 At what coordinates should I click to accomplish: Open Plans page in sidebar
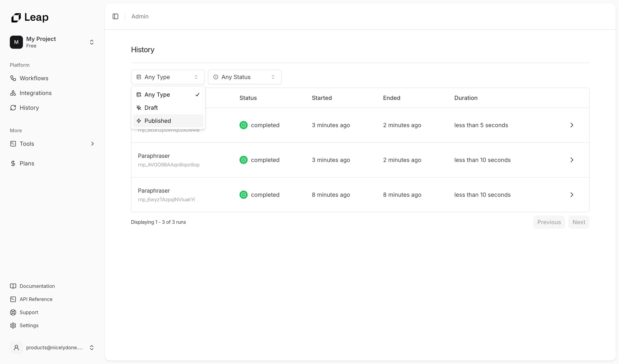coord(27,163)
